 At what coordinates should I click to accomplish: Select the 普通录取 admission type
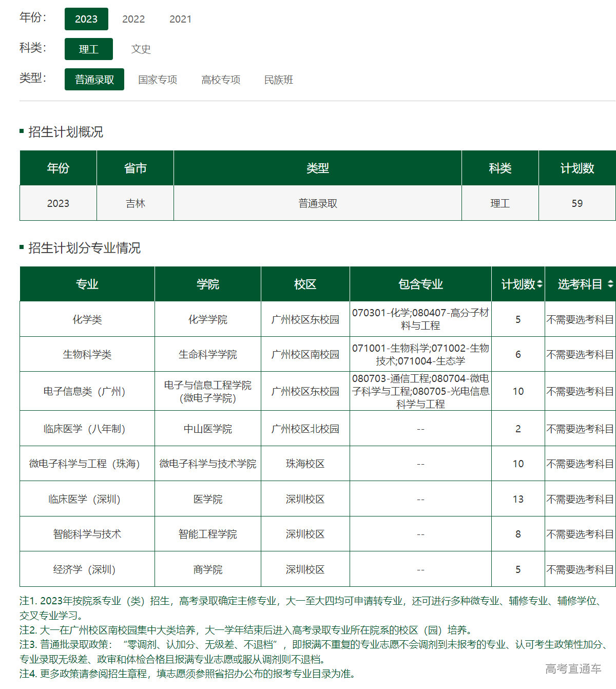pyautogui.click(x=94, y=79)
